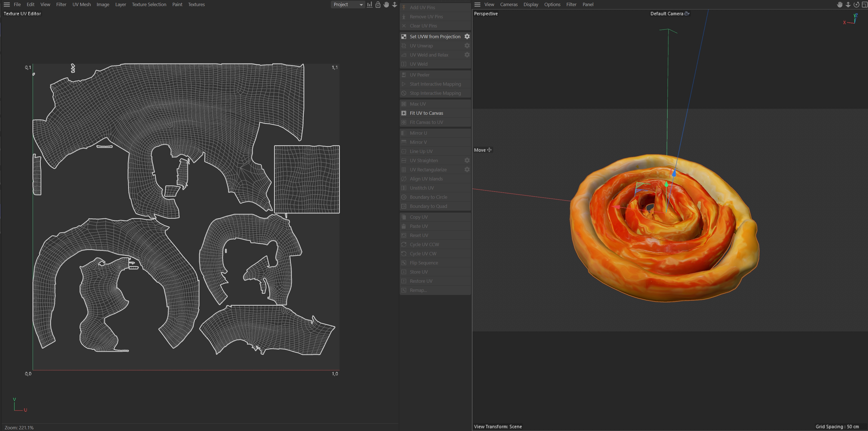Image resolution: width=868 pixels, height=431 pixels.
Task: Open the viewport hamburger menu
Action: pos(477,4)
